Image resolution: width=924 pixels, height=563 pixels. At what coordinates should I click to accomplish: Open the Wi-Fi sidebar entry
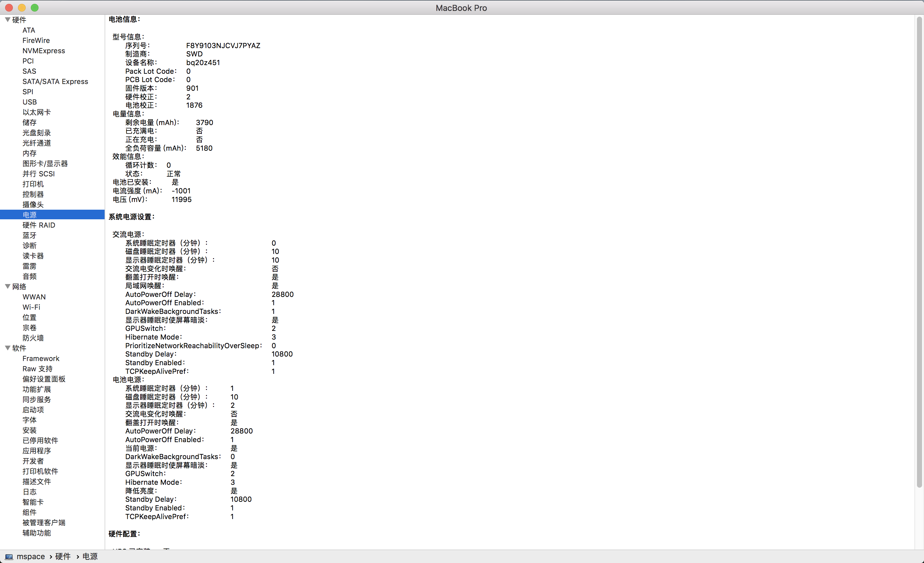coord(31,307)
